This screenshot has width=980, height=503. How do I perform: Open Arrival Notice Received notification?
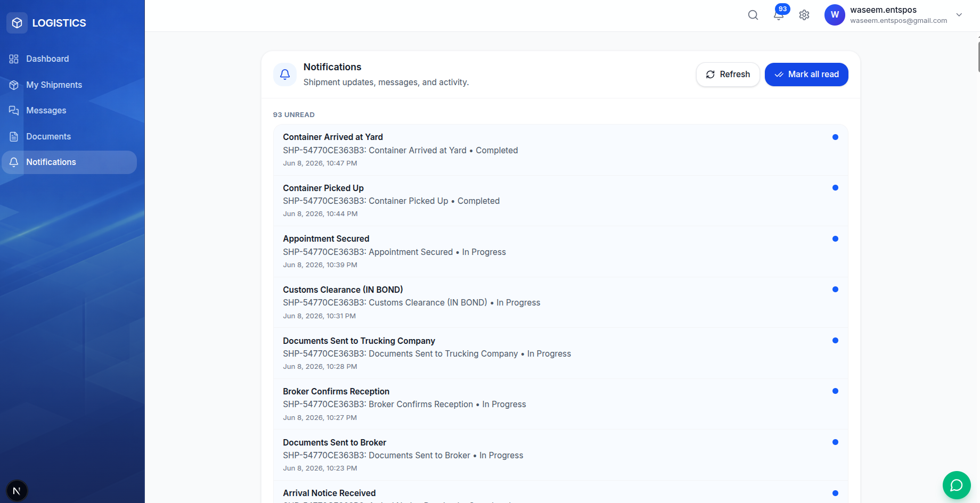pyautogui.click(x=560, y=492)
